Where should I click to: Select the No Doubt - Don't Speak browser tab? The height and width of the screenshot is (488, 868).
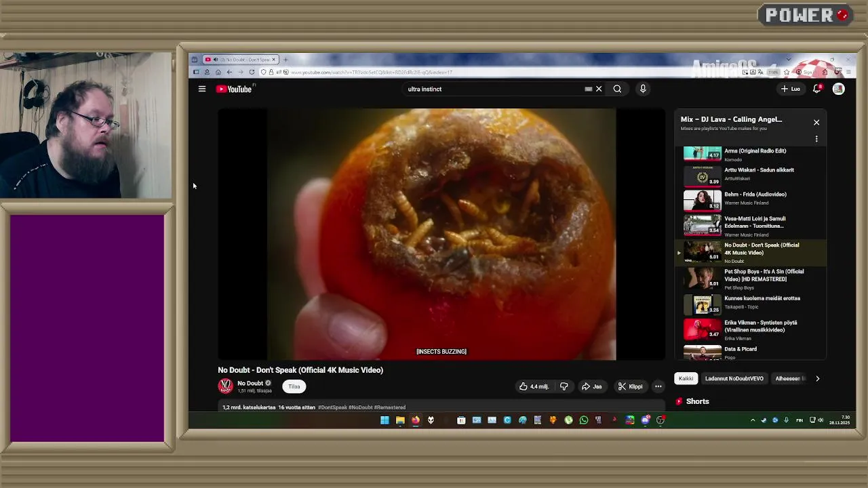[x=241, y=60]
